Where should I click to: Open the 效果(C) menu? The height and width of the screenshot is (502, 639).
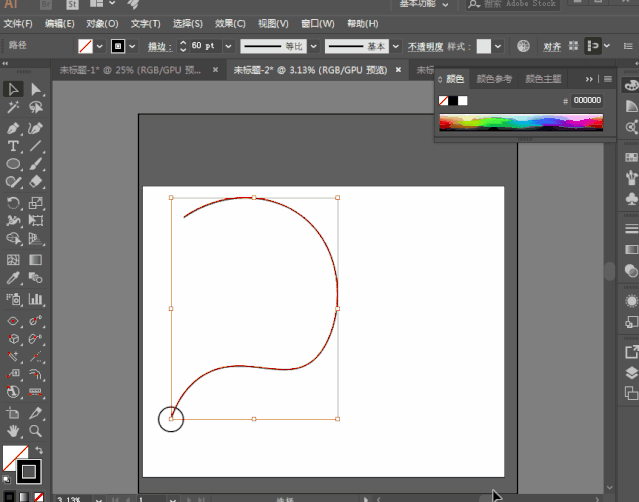click(230, 24)
